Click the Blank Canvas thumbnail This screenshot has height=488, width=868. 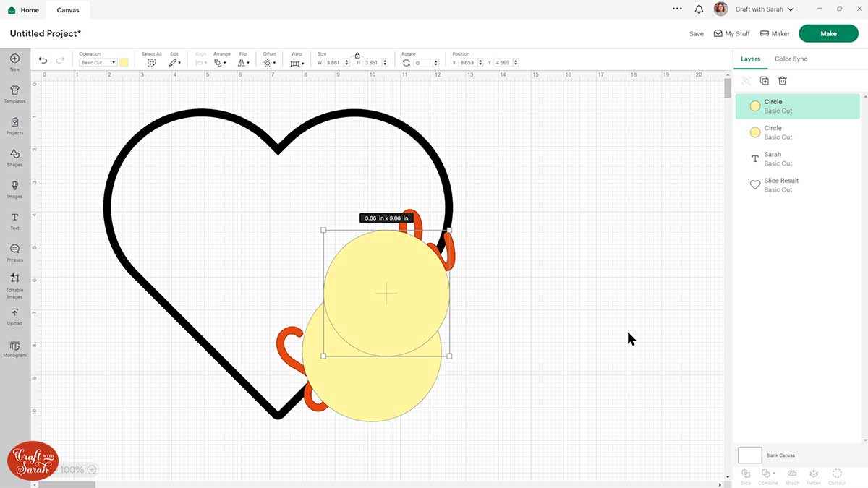[750, 455]
